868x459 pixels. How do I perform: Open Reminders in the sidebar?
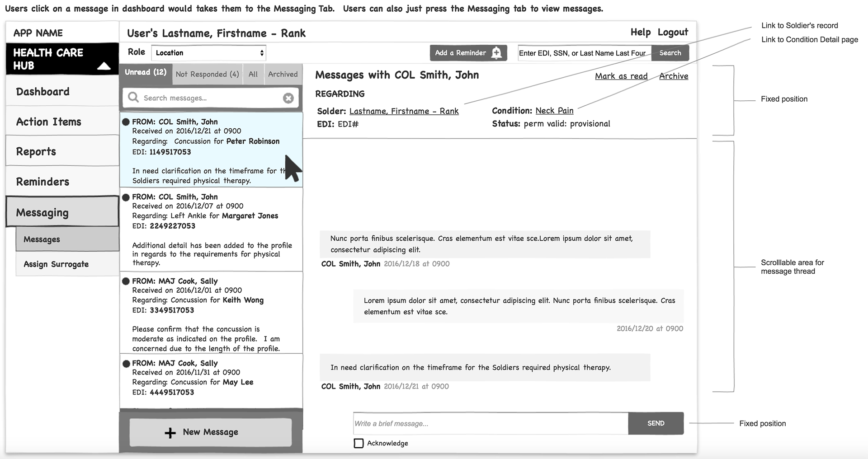pyautogui.click(x=62, y=182)
